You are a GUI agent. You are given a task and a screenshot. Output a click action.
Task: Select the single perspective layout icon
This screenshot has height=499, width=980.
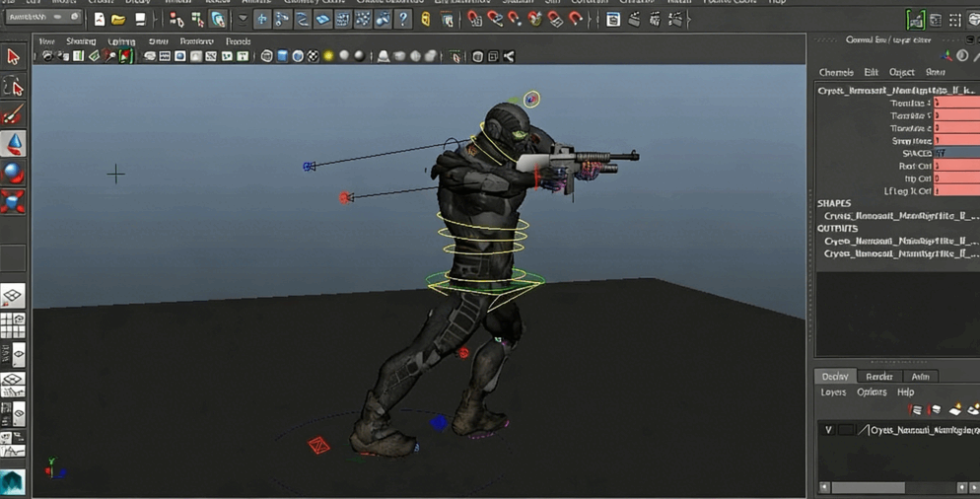pos(13,296)
